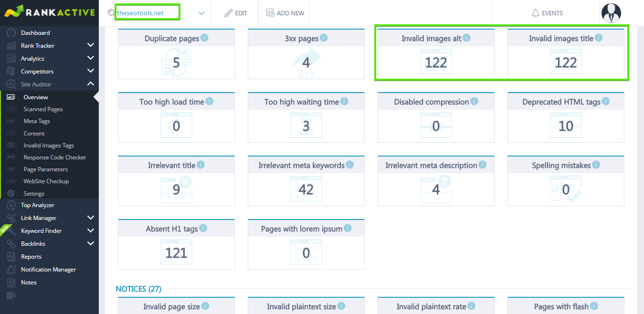Click the theseotools.net domain field

[x=147, y=13]
